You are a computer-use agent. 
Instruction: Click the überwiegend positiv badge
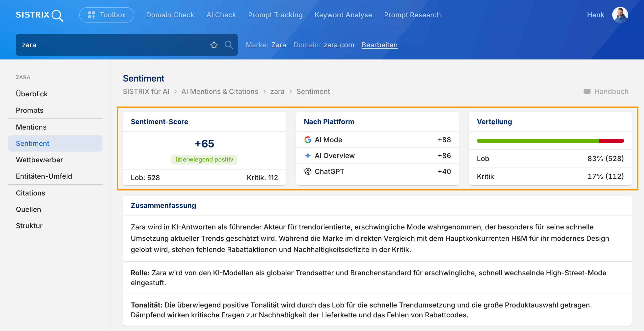pos(204,160)
